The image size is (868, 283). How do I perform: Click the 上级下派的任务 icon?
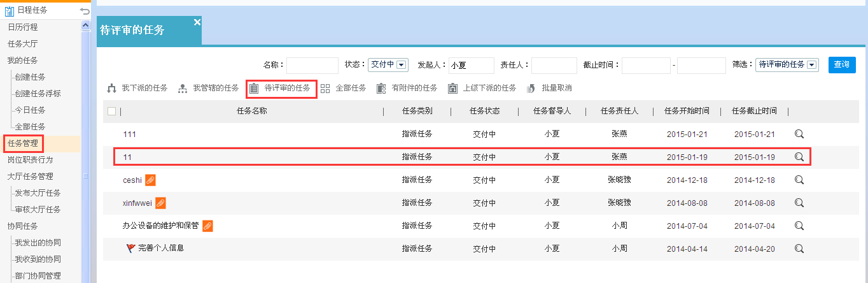pos(452,88)
